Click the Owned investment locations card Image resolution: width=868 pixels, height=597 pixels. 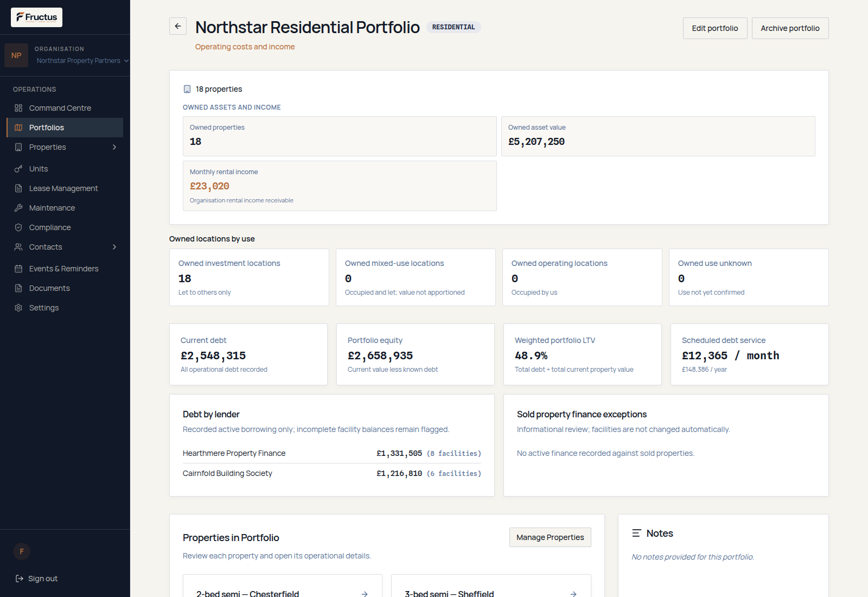click(x=249, y=277)
